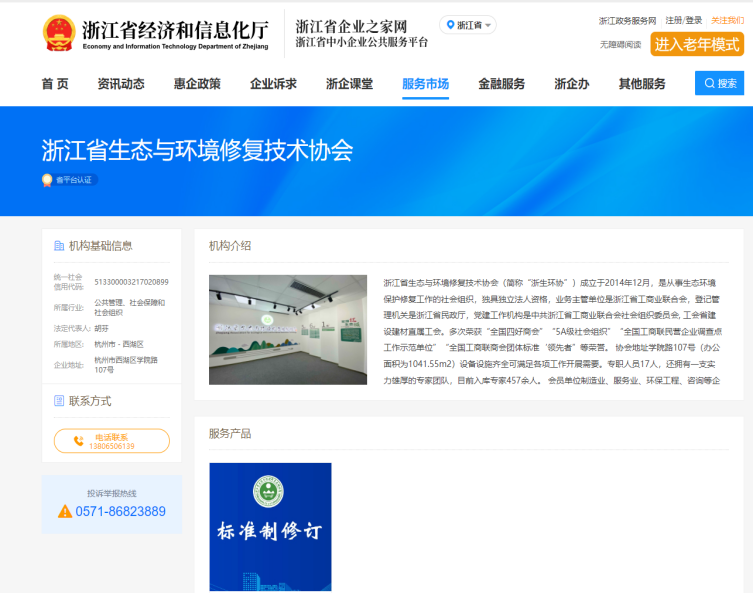Click 机构介绍 section heading

[x=230, y=246]
